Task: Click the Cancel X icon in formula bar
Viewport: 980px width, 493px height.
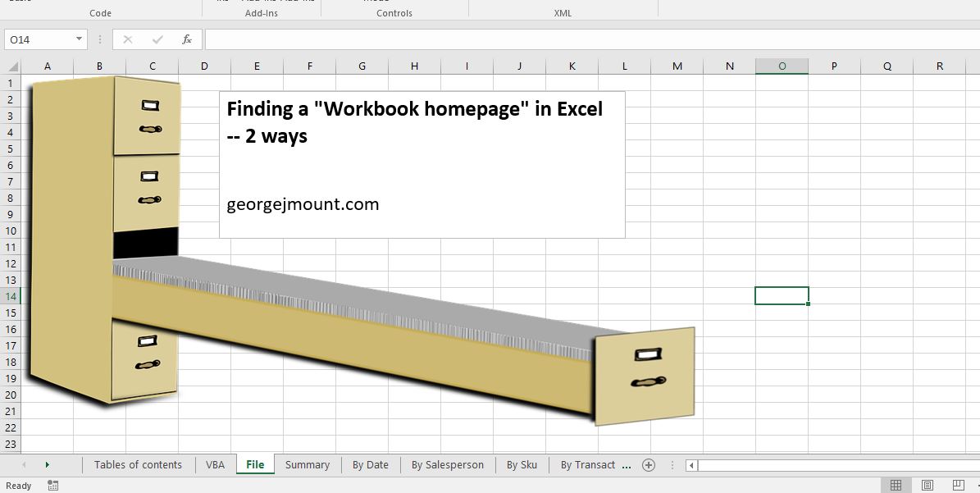Action: point(127,39)
